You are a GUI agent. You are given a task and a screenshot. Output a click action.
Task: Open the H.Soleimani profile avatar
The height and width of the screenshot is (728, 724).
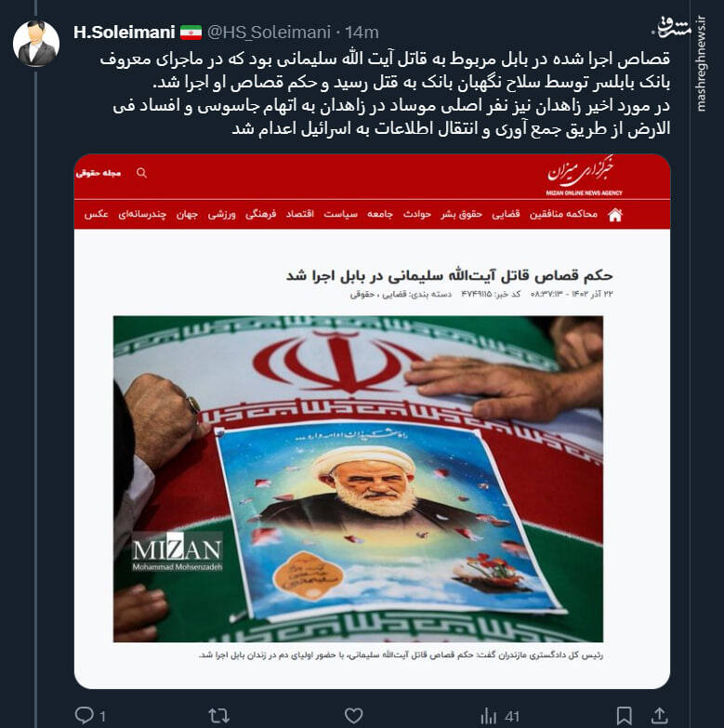point(36,43)
